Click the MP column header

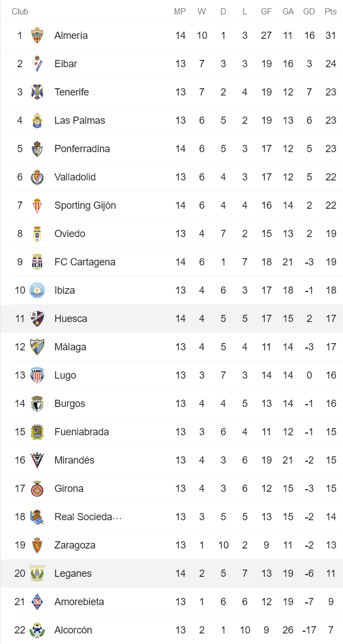coord(180,11)
